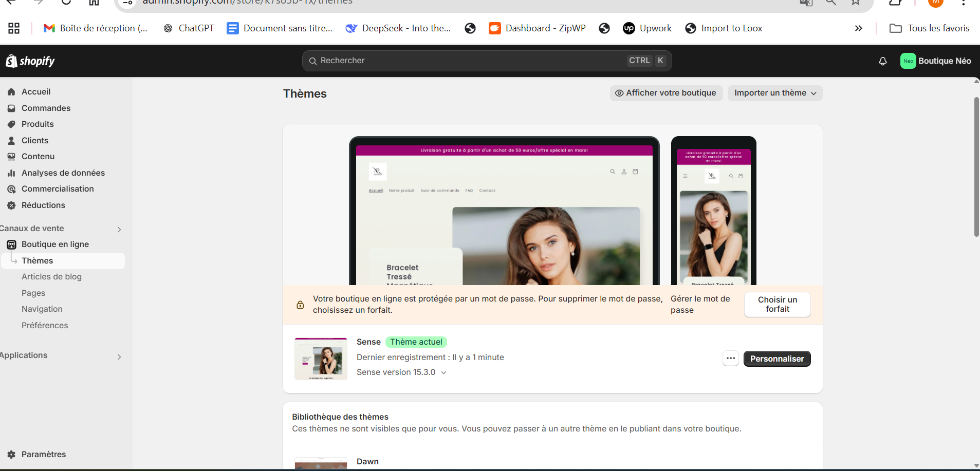The height and width of the screenshot is (471, 980).
Task: Open Document sans titre bookmark
Action: coord(280,28)
